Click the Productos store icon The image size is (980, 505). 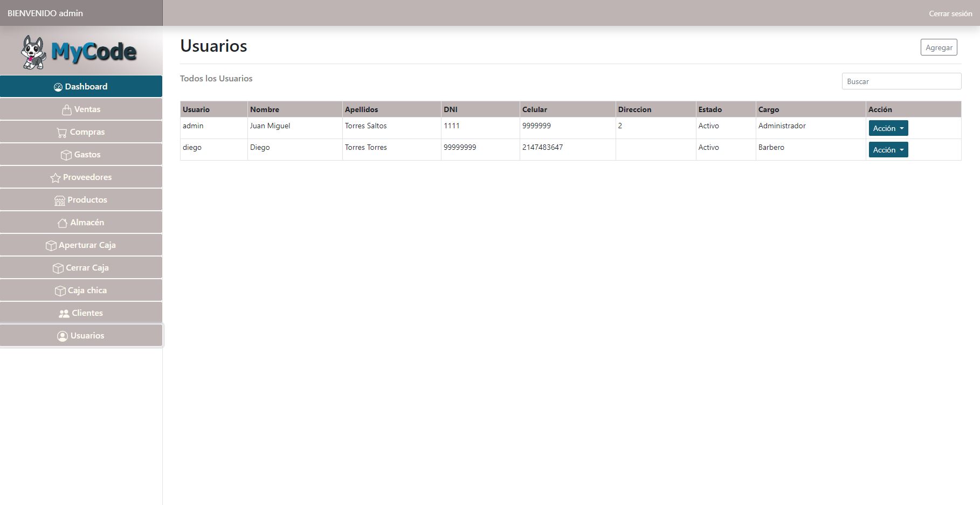[60, 200]
